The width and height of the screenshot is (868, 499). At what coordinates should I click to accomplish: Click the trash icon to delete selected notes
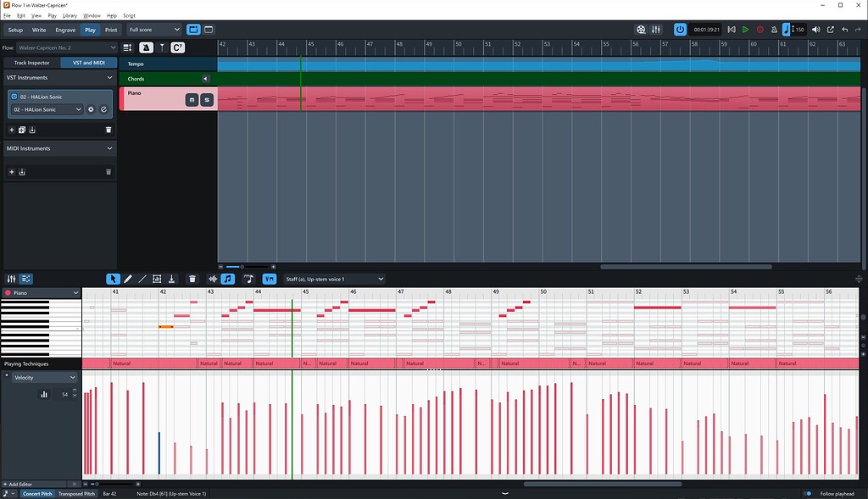(192, 279)
